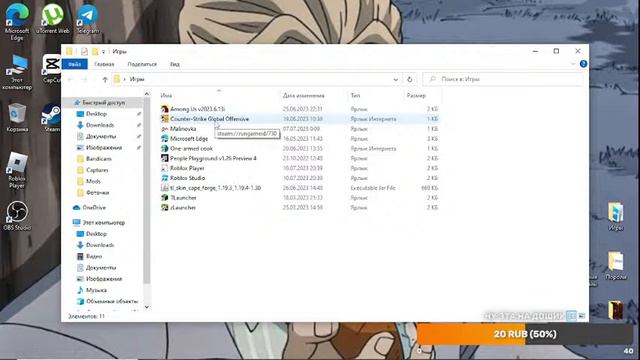Open the Игры folder on desktop
The width and height of the screenshot is (640, 360).
(616, 217)
